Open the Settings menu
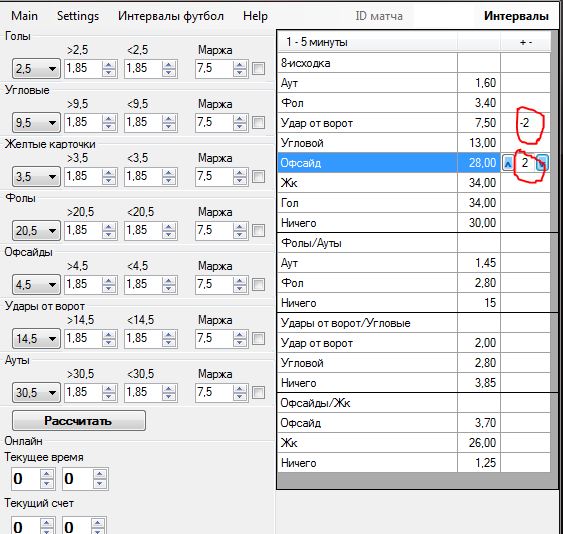Screen dimensions: 563x534 [x=78, y=16]
